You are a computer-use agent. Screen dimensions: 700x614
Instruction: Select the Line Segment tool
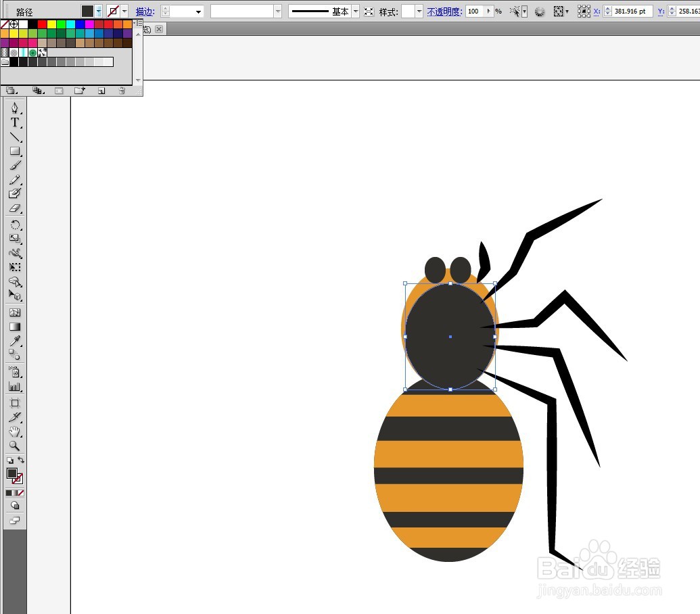(15, 137)
